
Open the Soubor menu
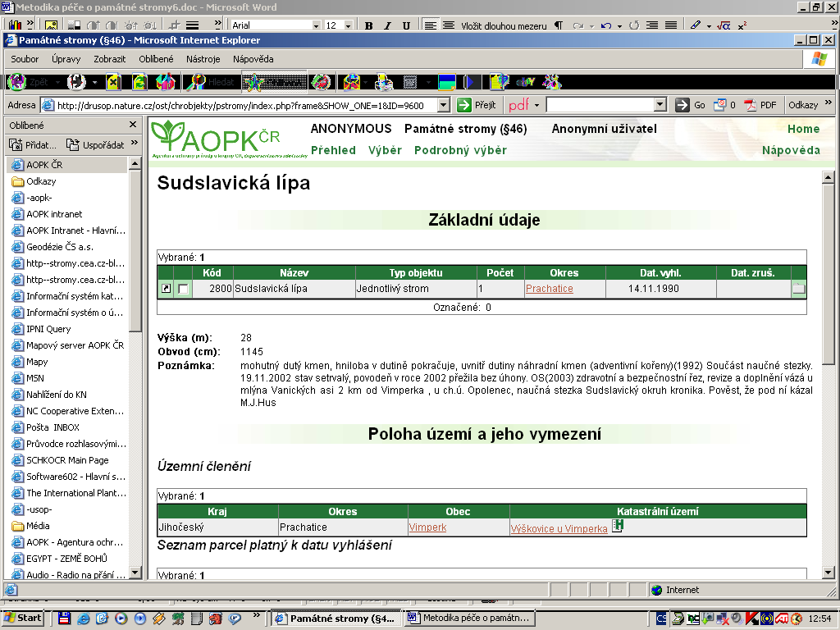pyautogui.click(x=25, y=59)
